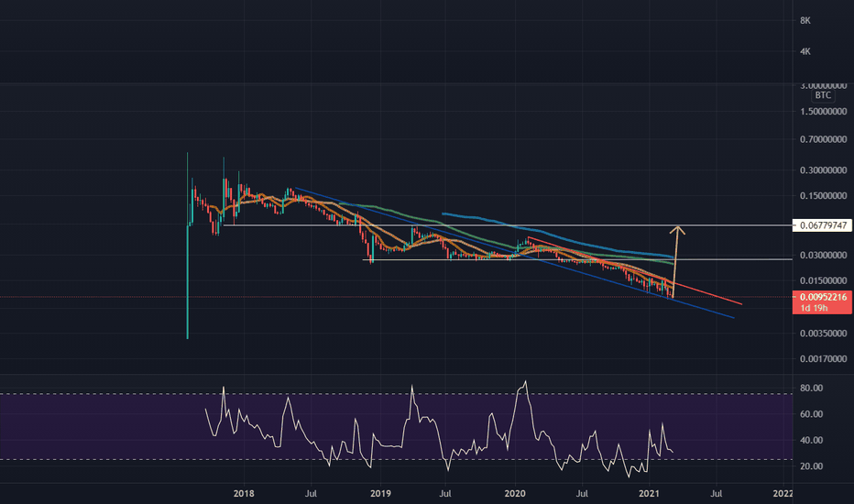
Task: Click the 0.03000000 price axis label
Action: tap(823, 255)
